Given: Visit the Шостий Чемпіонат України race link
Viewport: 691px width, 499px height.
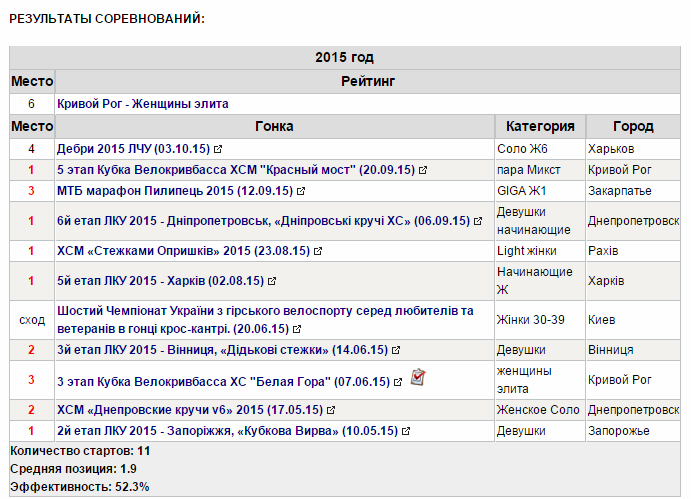Looking at the screenshot, I should coord(265,311).
